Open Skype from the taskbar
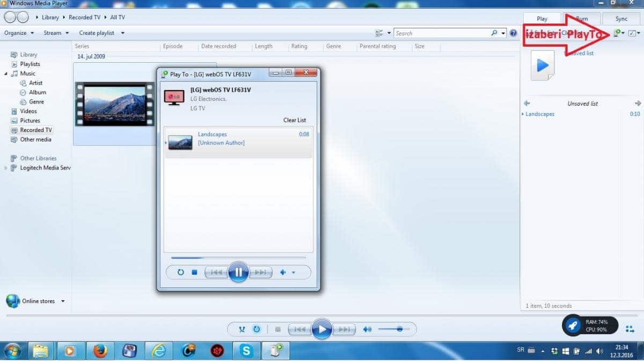This screenshot has width=644, height=362. [247, 351]
